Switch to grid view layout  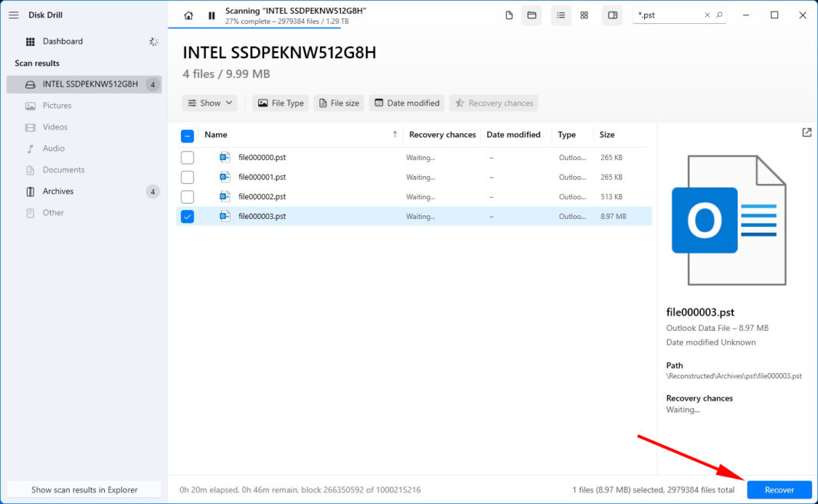(584, 15)
